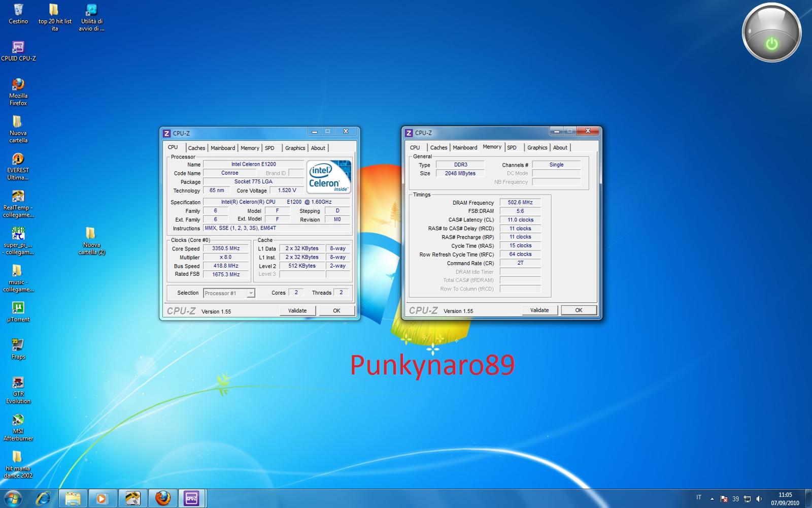Click the DRAM Frequency 502.6 MHz field
The image size is (812, 508).
pyautogui.click(x=520, y=203)
